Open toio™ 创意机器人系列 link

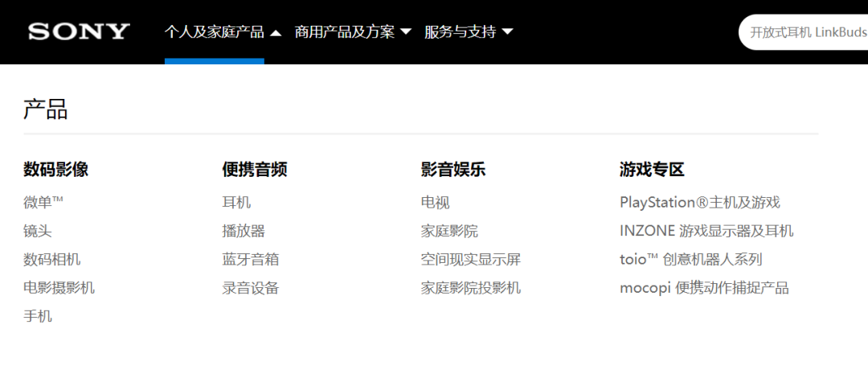tap(691, 259)
